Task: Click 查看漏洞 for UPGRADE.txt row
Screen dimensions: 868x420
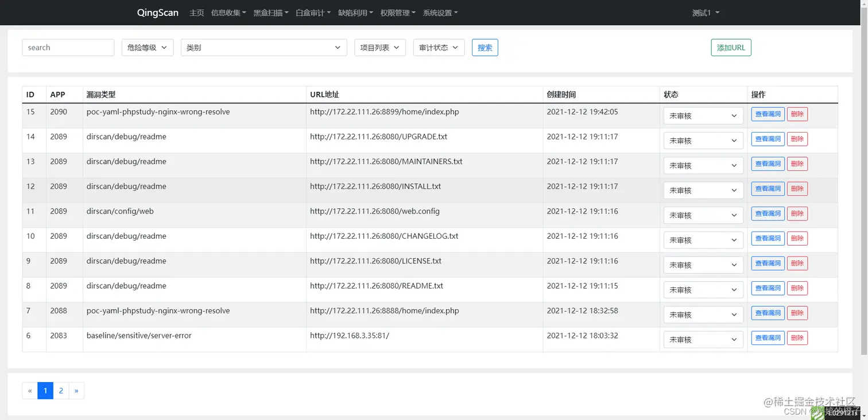Action: point(768,139)
